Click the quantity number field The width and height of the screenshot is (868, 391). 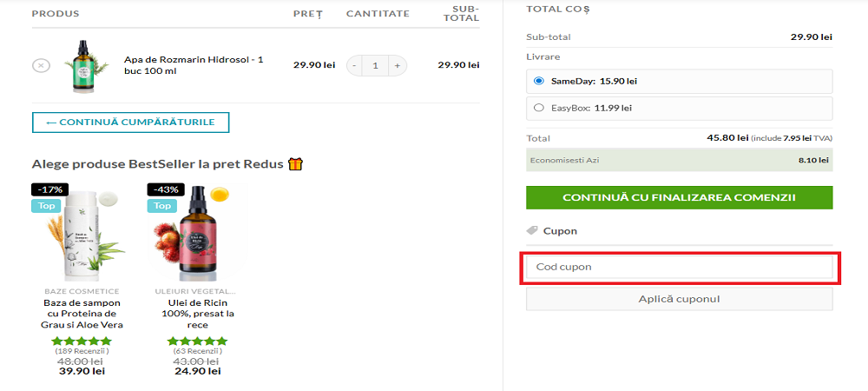[376, 65]
